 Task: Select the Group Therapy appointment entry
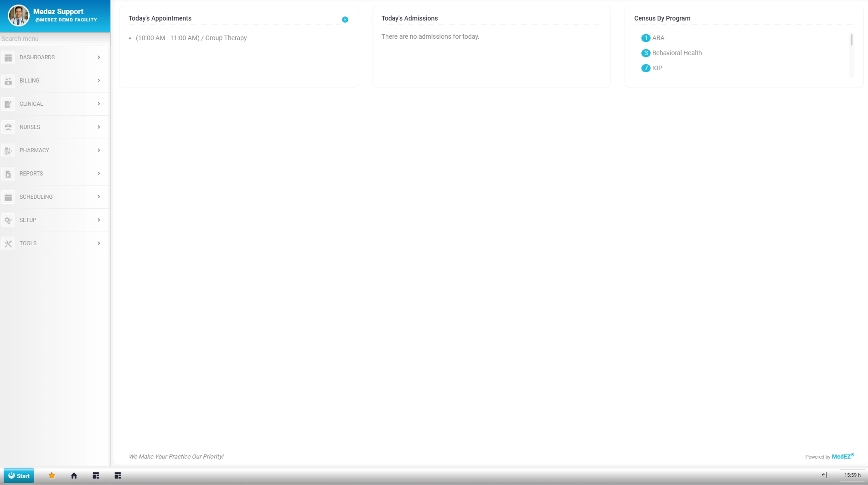point(191,38)
